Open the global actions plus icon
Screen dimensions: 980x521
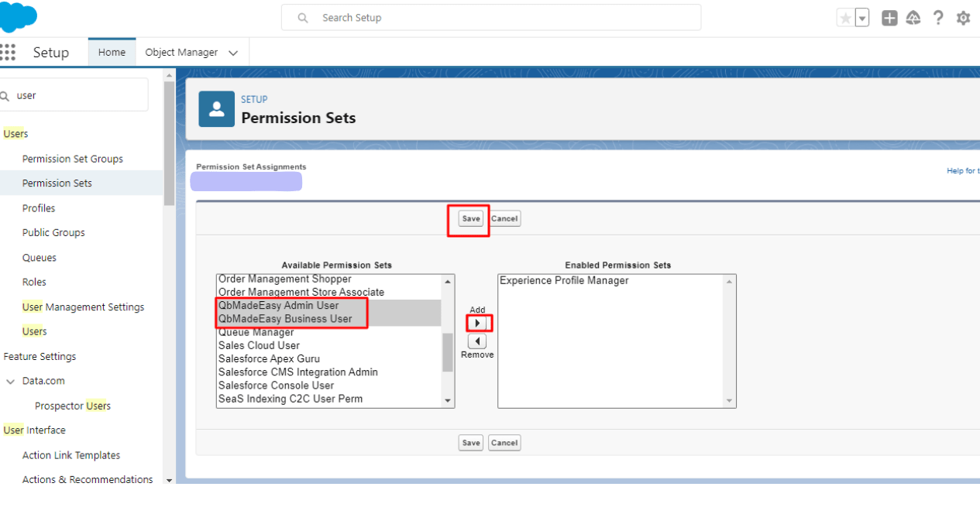pyautogui.click(x=889, y=18)
